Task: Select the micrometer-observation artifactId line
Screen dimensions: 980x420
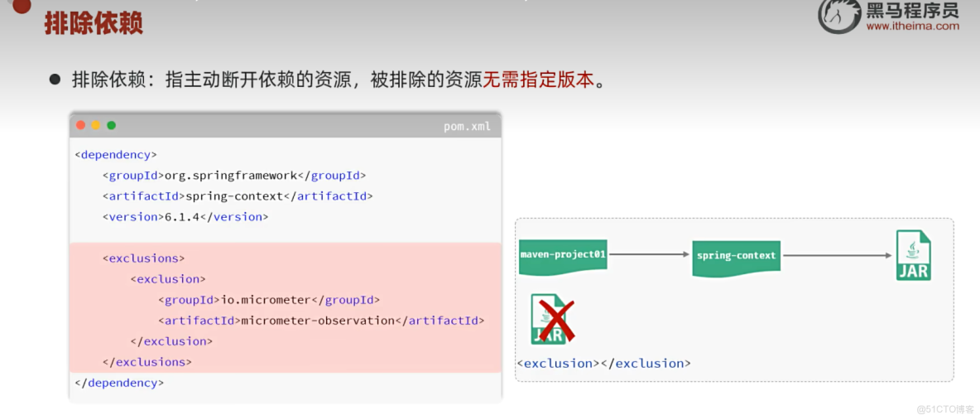Action: pos(321,321)
